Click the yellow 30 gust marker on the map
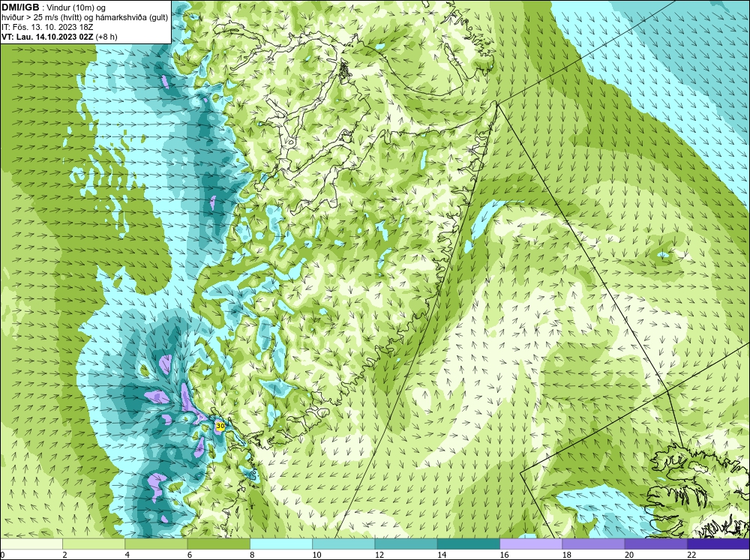Viewport: 750px width, 560px height. point(220,425)
